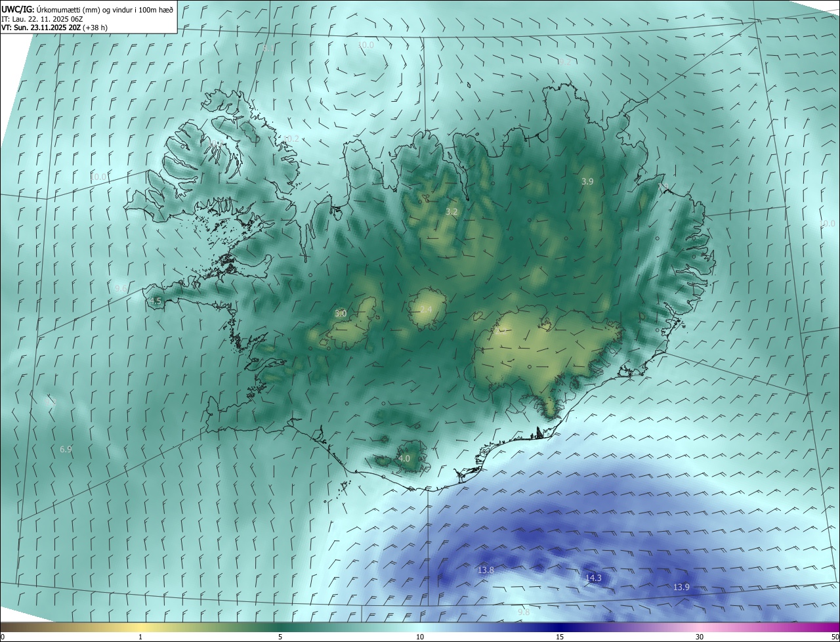
Task: Click the 8.1 value label
Action: [x=268, y=48]
